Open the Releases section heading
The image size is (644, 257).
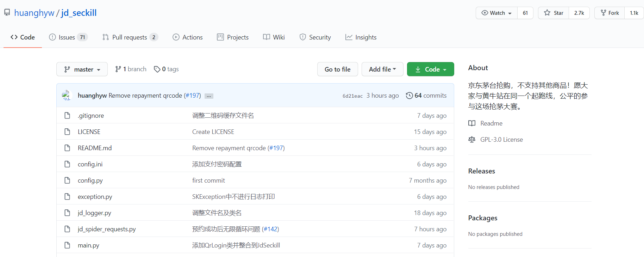pos(481,171)
